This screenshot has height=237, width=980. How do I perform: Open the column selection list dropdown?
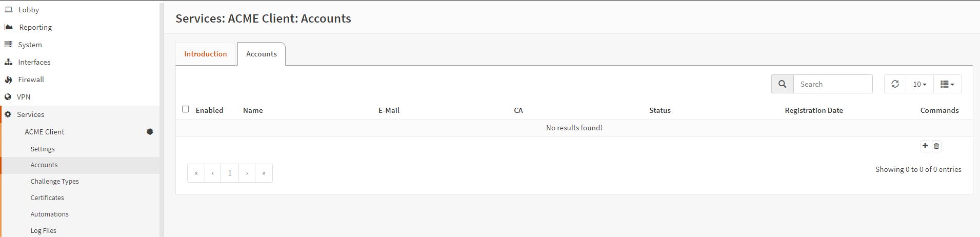tap(947, 84)
